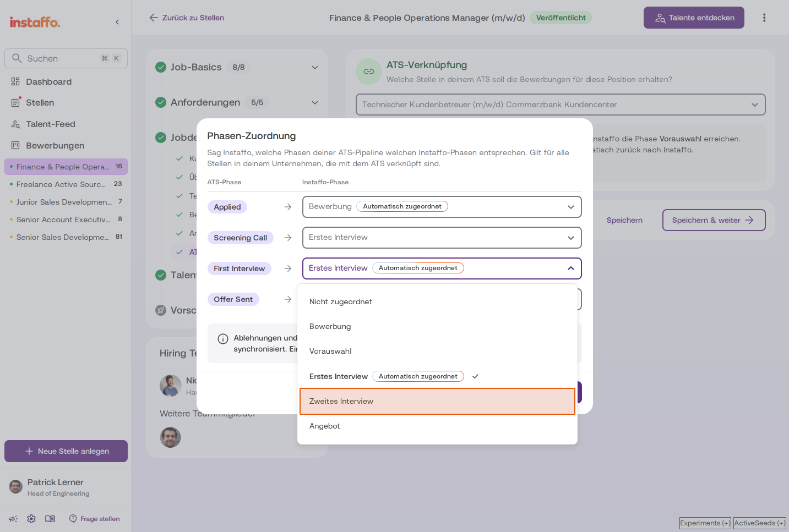This screenshot has width=789, height=532.
Task: Click Neue Stelle anlegen button
Action: click(x=66, y=451)
